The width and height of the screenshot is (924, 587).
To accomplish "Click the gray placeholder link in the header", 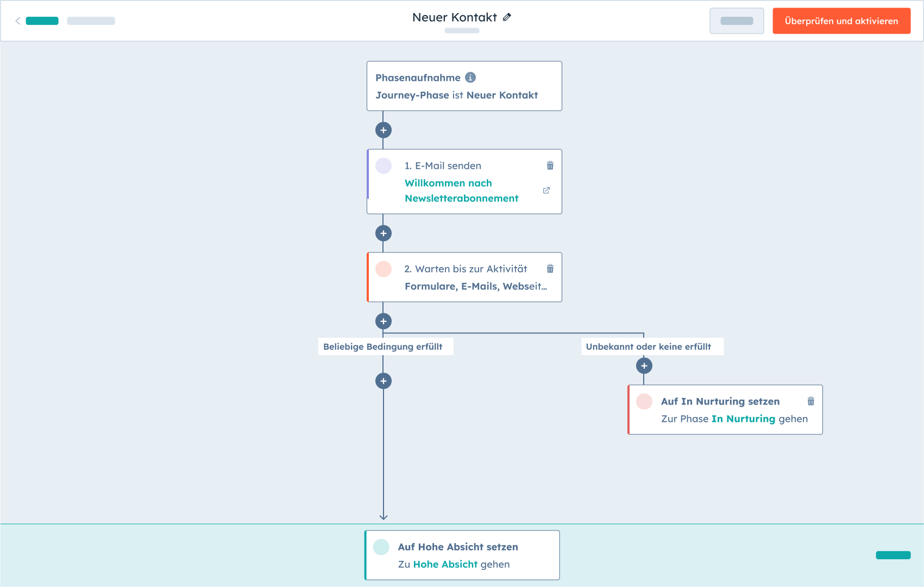I will [91, 21].
